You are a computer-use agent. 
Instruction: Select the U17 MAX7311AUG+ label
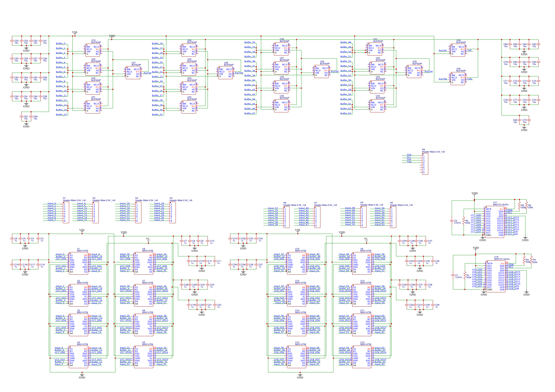click(501, 204)
